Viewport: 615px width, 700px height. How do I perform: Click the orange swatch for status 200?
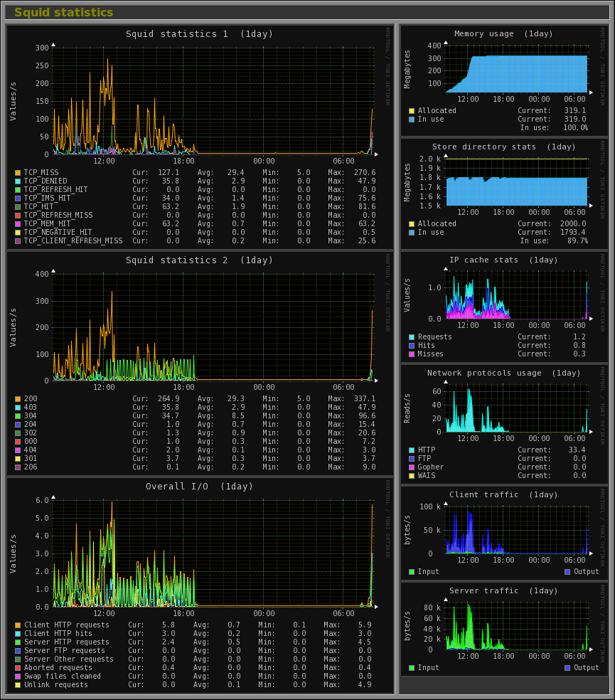tap(18, 399)
